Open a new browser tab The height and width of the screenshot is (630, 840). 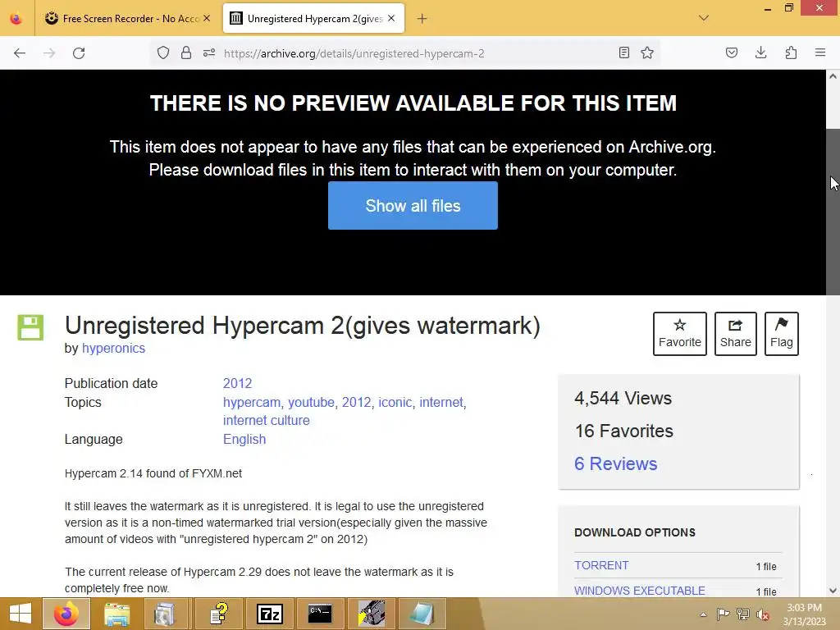(x=422, y=19)
